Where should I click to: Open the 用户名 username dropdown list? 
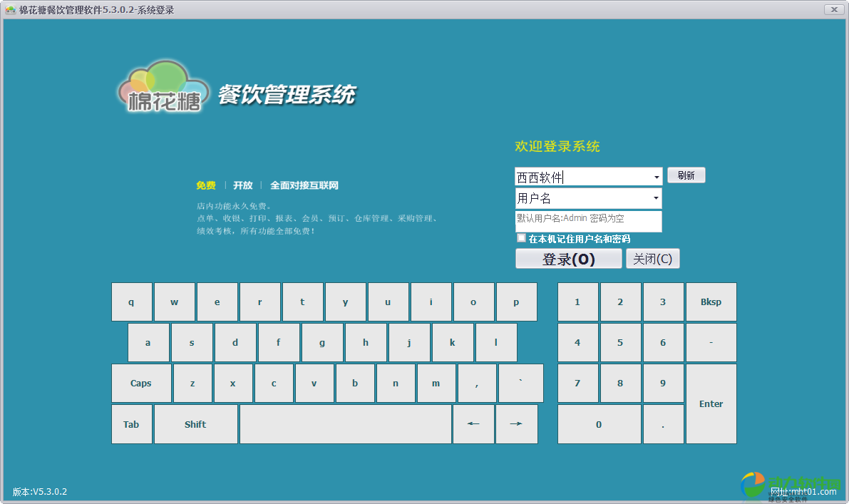(656, 198)
